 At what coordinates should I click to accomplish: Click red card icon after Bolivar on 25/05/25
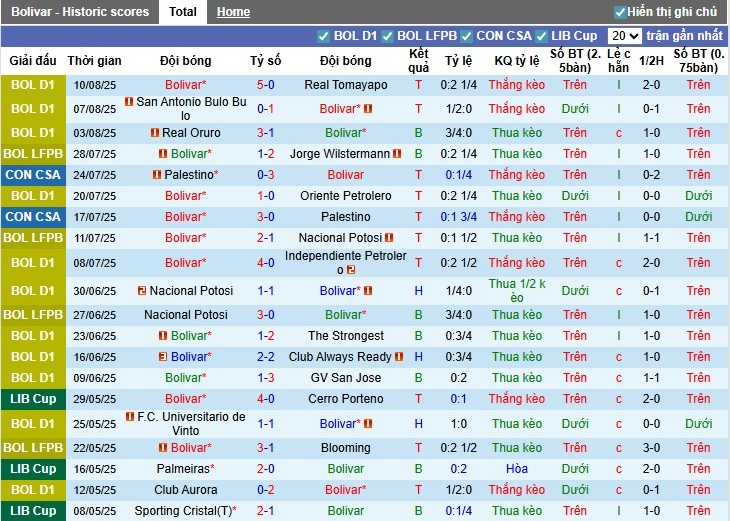[x=368, y=424]
